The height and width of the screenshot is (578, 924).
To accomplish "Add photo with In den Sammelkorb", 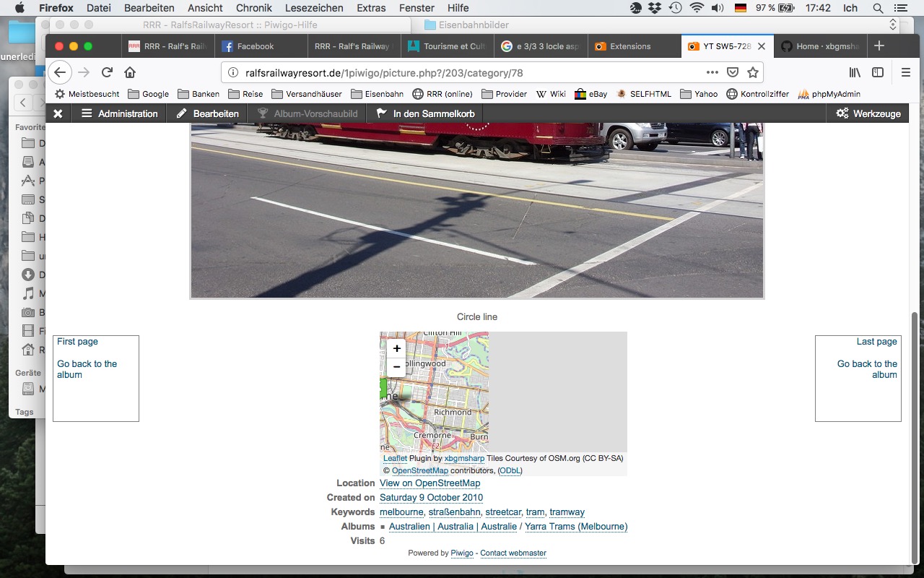I will click(424, 113).
